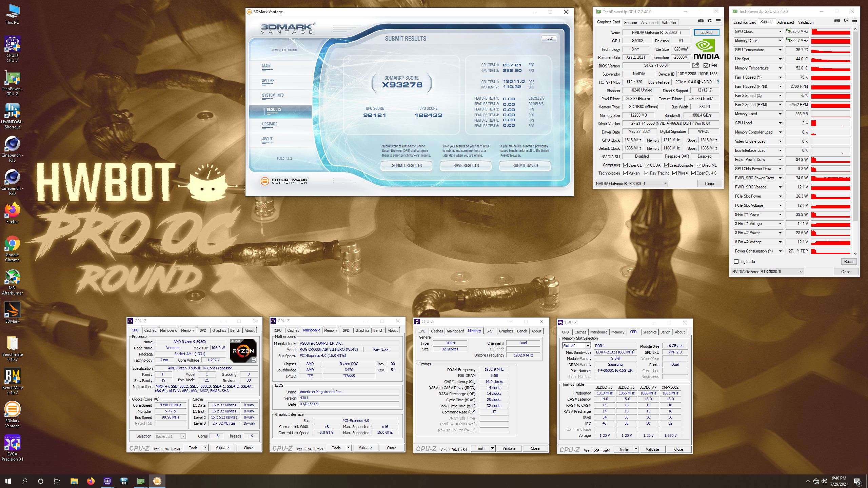
Task: Expand the Hot Spot sensor dropdown
Action: [780, 59]
